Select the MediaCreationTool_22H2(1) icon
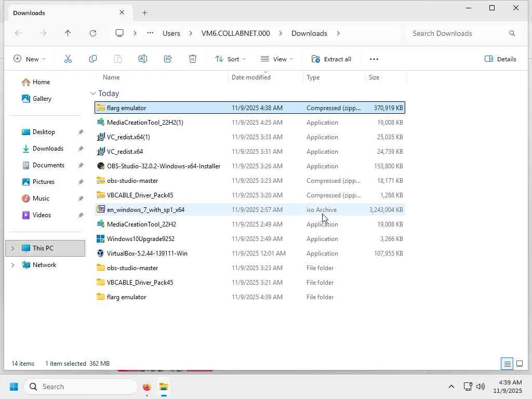Image resolution: width=532 pixels, height=399 pixels. (x=100, y=122)
